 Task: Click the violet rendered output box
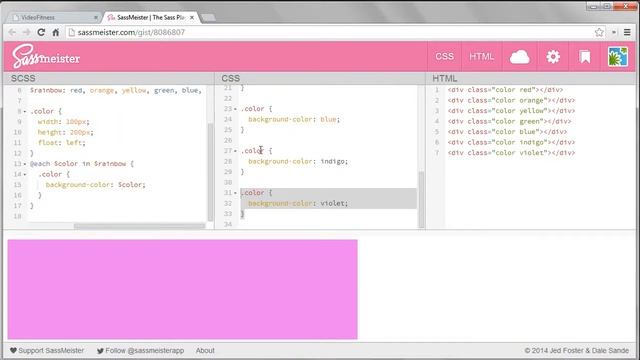tap(182, 289)
